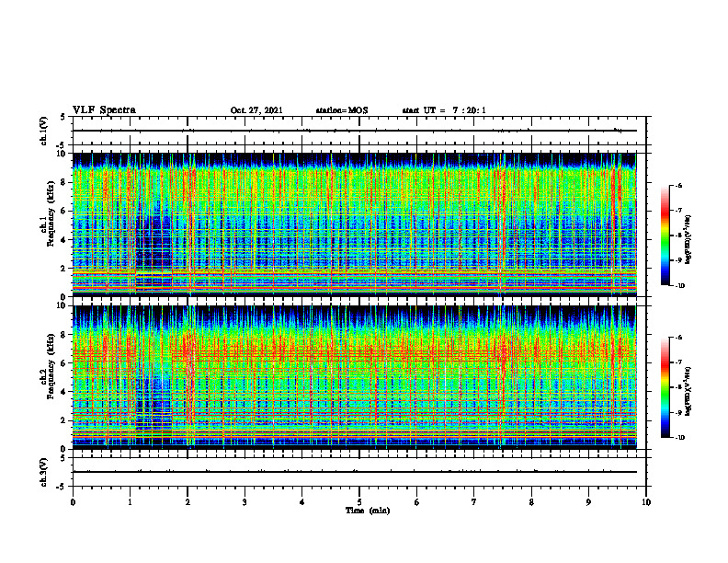Click the "-10" tick on ch.2 color bar
The image size is (728, 563).
679,437
